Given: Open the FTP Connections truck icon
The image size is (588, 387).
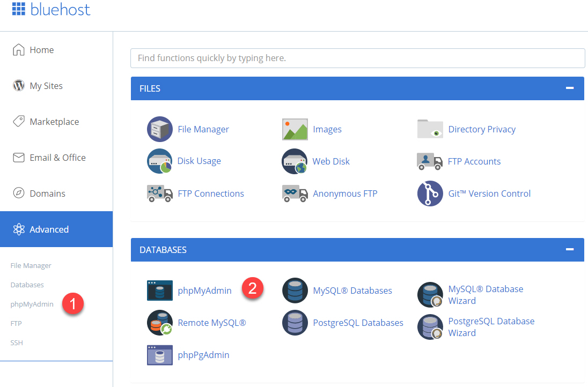Looking at the screenshot, I should click(160, 193).
